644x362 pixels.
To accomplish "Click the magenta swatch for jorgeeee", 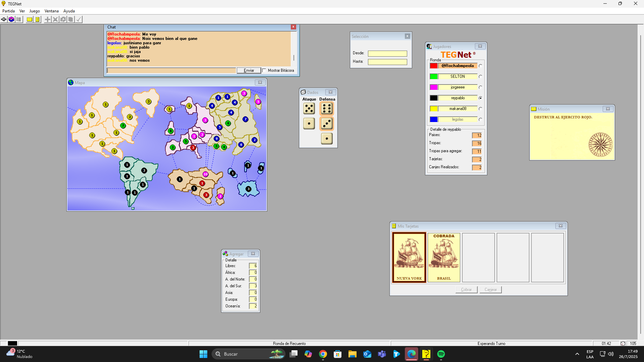I will pyautogui.click(x=434, y=87).
